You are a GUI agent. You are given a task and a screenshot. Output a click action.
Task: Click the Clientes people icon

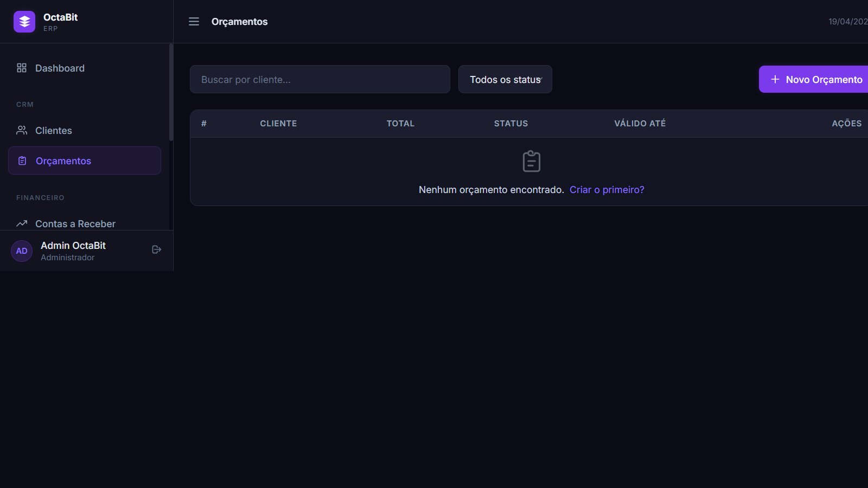pyautogui.click(x=22, y=130)
